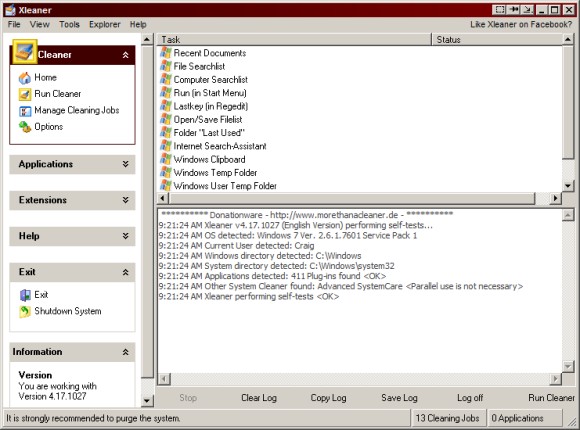Click Like Xleaner on Facebook link
The width and height of the screenshot is (580, 430).
pos(521,24)
